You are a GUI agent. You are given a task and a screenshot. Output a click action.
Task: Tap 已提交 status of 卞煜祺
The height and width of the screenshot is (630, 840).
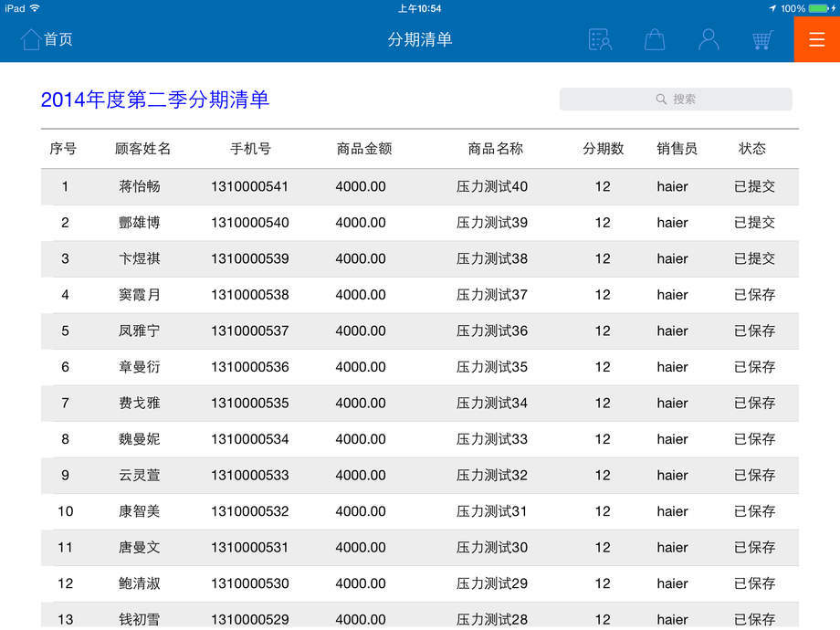point(754,258)
